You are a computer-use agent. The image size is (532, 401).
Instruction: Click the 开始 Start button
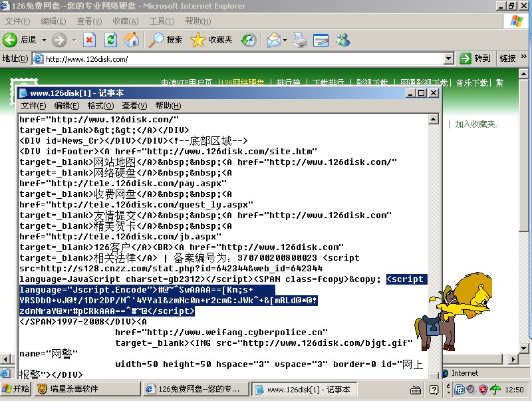click(x=16, y=389)
